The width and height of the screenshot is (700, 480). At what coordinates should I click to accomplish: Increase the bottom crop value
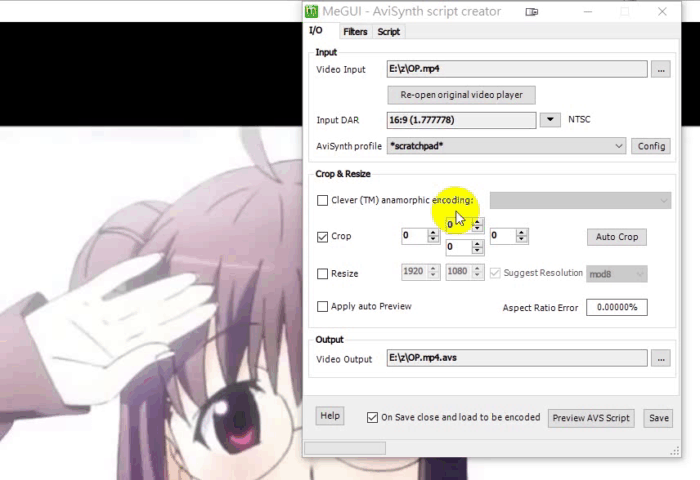477,243
